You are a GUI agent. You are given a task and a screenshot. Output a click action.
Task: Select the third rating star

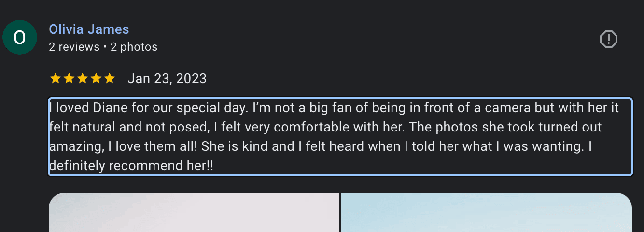[83, 79]
